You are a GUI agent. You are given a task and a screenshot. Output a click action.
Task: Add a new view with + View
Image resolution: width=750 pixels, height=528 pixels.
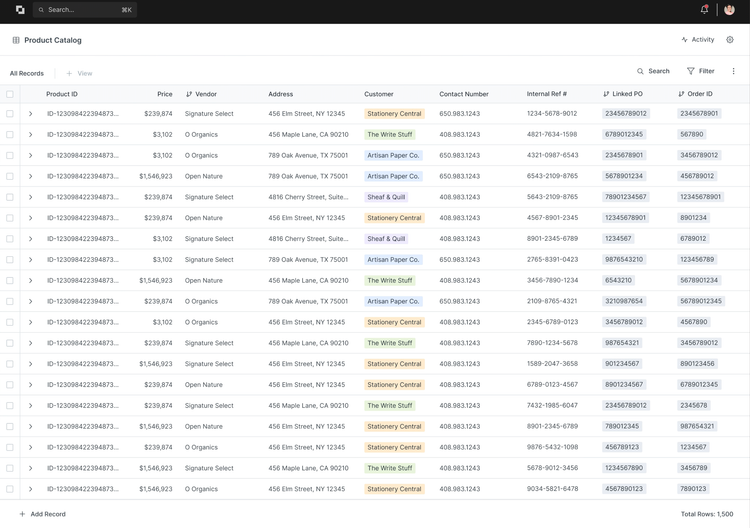(x=79, y=73)
